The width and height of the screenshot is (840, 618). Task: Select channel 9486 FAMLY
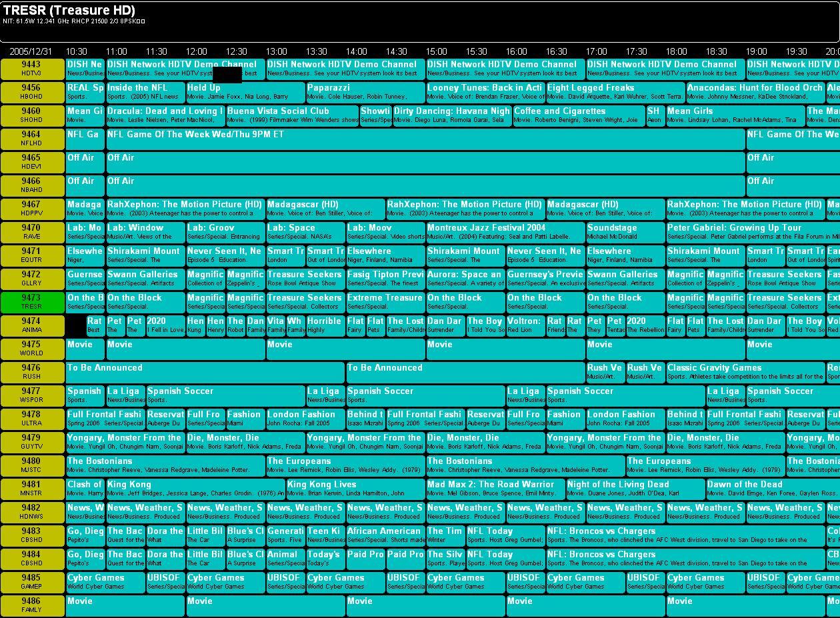(32, 605)
